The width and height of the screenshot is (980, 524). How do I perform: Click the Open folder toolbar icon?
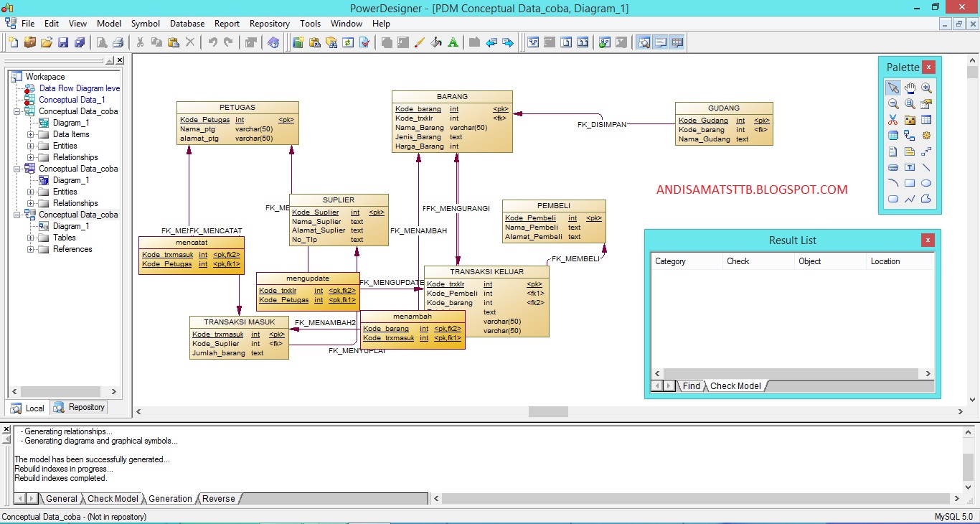[x=47, y=42]
